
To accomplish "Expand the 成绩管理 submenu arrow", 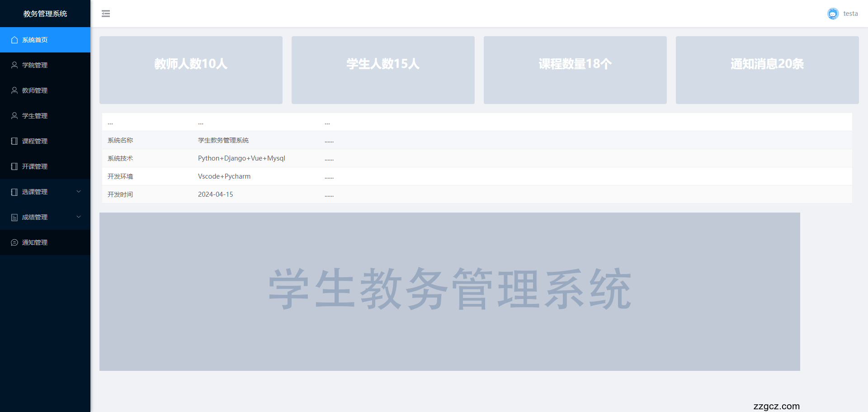I will (x=79, y=217).
